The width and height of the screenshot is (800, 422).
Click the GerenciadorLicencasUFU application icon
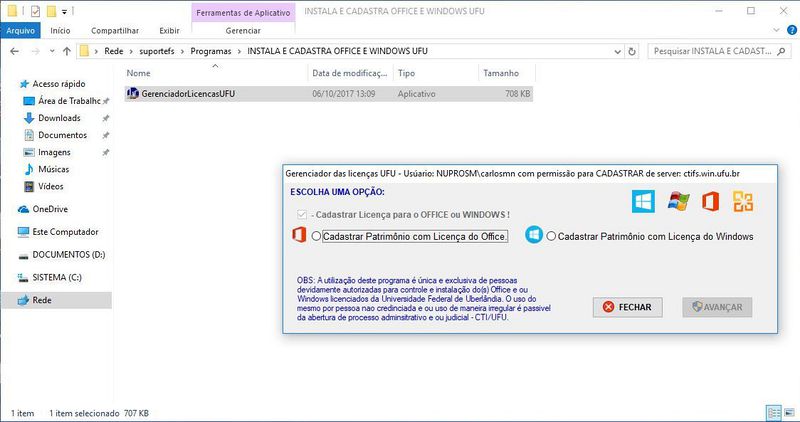click(x=133, y=93)
